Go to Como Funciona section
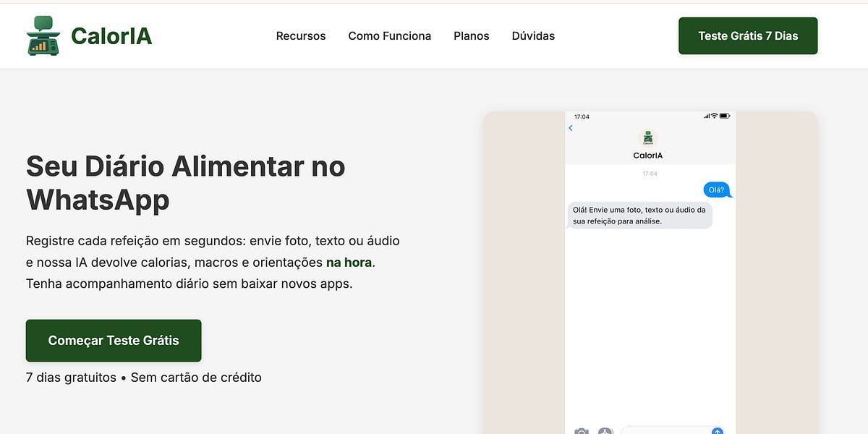Viewport: 868px width, 434px height. coord(390,36)
